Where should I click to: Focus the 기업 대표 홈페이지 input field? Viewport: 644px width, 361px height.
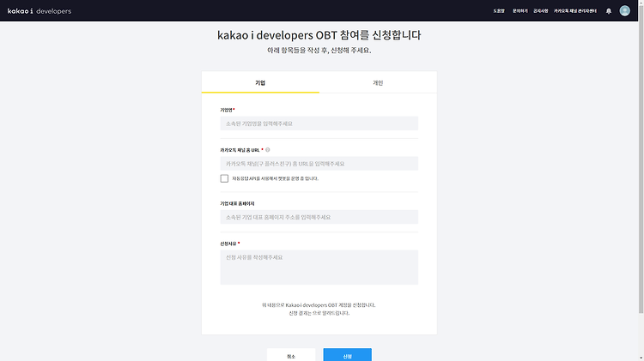(319, 217)
